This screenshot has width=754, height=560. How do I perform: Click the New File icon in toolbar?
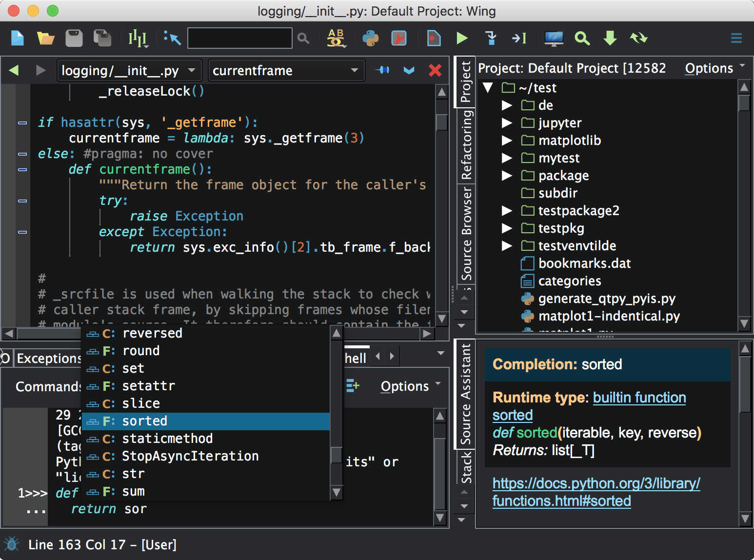pyautogui.click(x=18, y=38)
